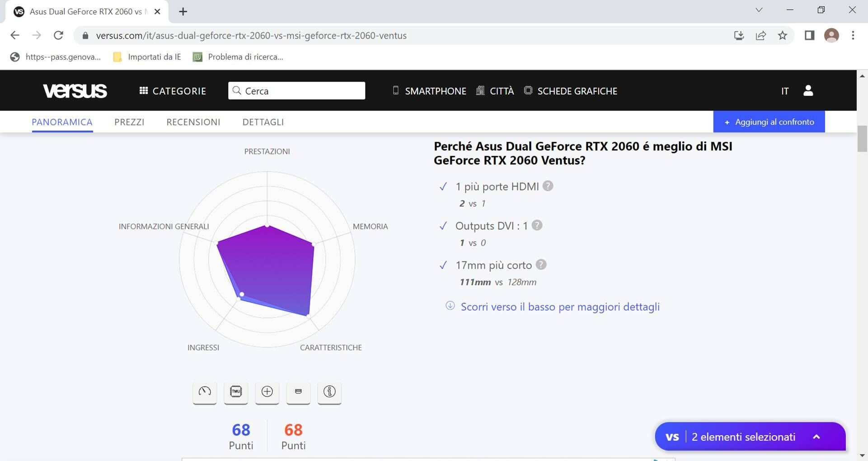Screen dimensions: 868x461
Task: Go forward in browser history
Action: tap(37, 35)
